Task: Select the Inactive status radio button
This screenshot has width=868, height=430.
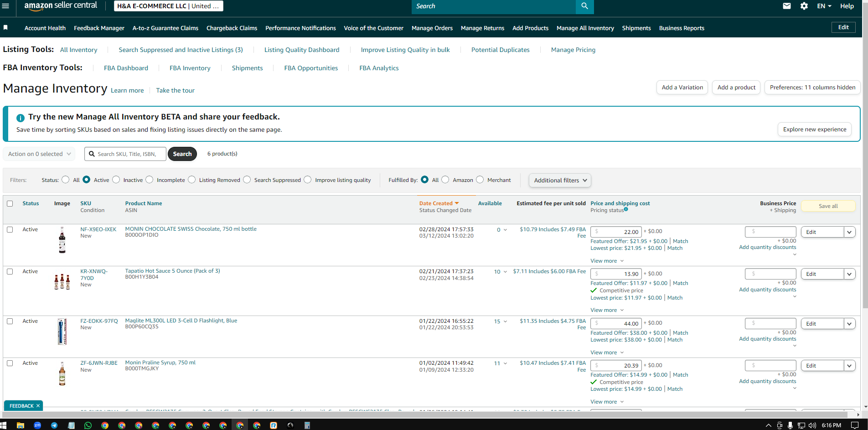Action: (x=116, y=180)
